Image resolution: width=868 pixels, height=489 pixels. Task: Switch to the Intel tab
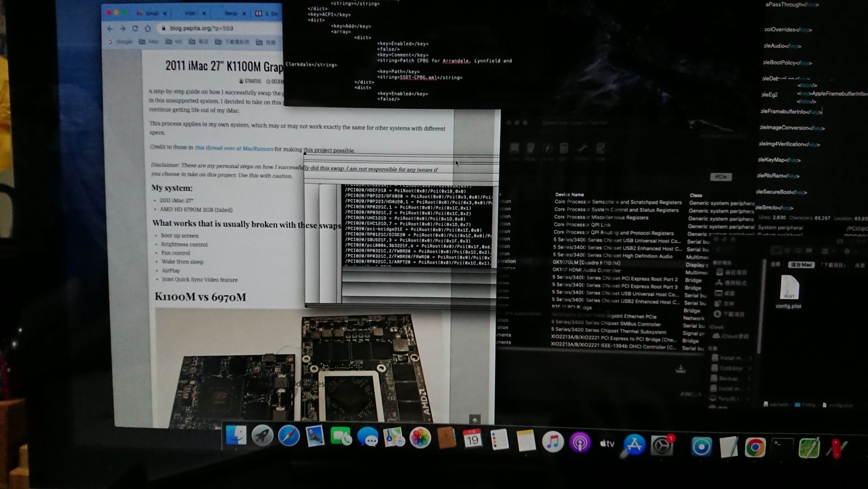coord(190,13)
